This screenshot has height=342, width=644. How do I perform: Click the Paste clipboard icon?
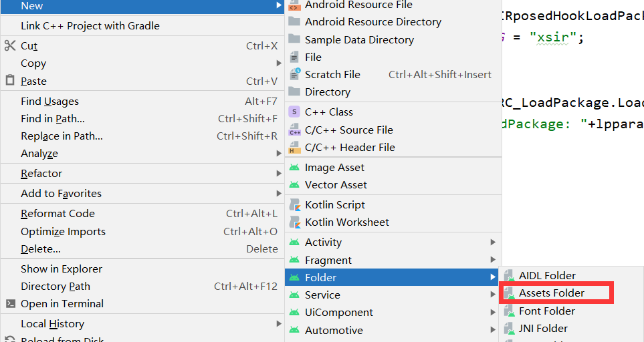click(x=9, y=81)
